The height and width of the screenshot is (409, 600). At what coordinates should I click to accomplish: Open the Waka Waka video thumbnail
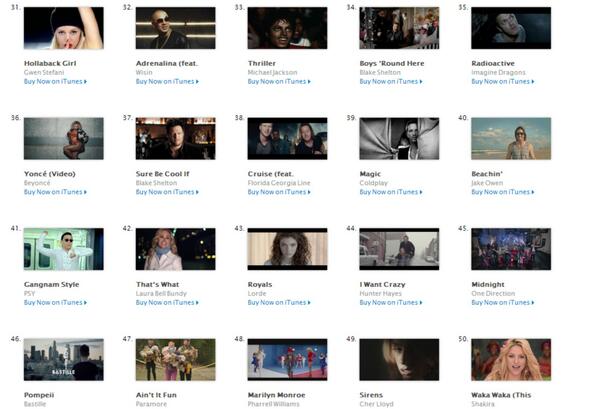pyautogui.click(x=511, y=360)
